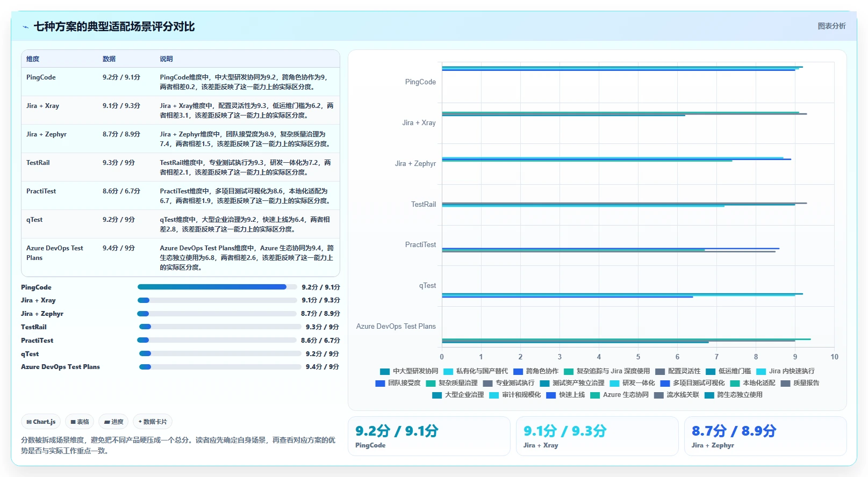Toggle the 配置灵活性 legend entry

[x=678, y=371]
